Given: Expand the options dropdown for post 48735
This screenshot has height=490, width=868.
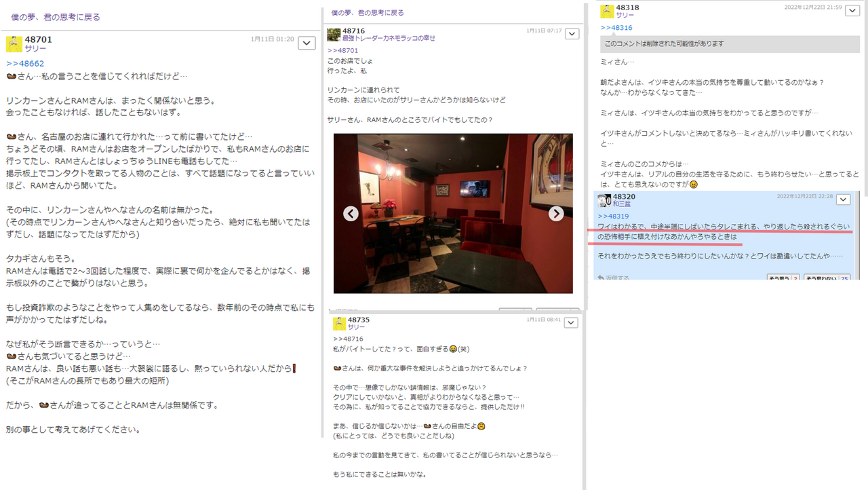Looking at the screenshot, I should 572,322.
